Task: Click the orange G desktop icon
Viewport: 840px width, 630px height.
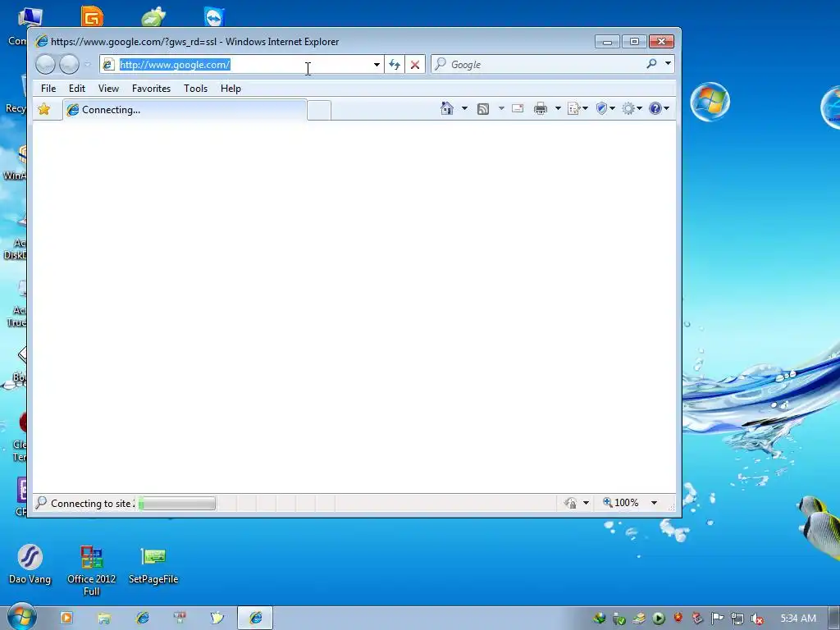Action: [x=92, y=16]
